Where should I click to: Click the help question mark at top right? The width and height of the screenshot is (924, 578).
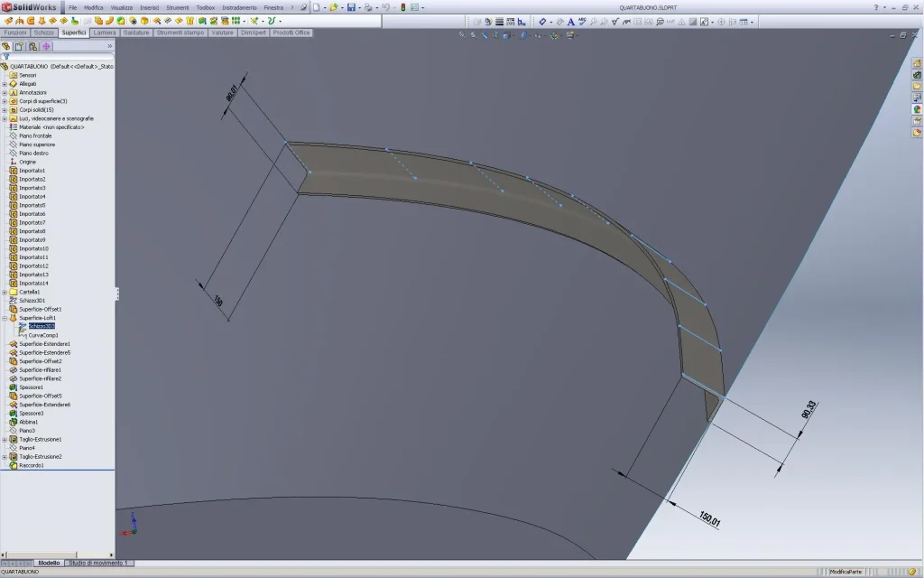(875, 7)
